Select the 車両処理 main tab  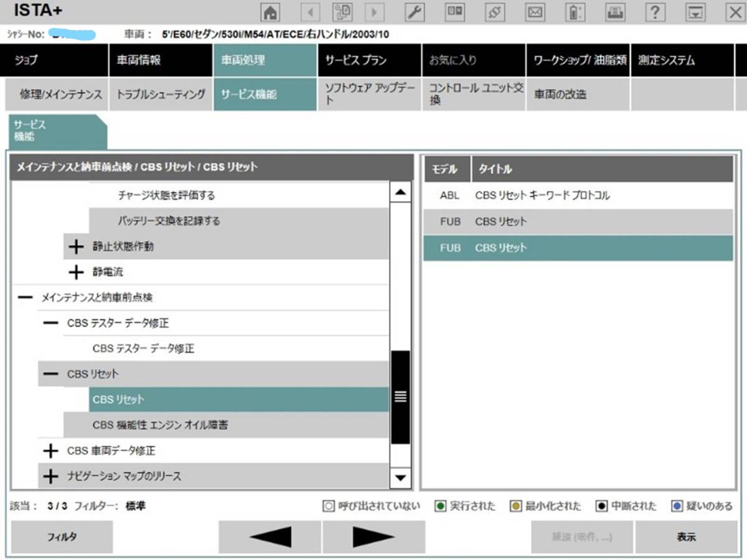click(x=265, y=60)
